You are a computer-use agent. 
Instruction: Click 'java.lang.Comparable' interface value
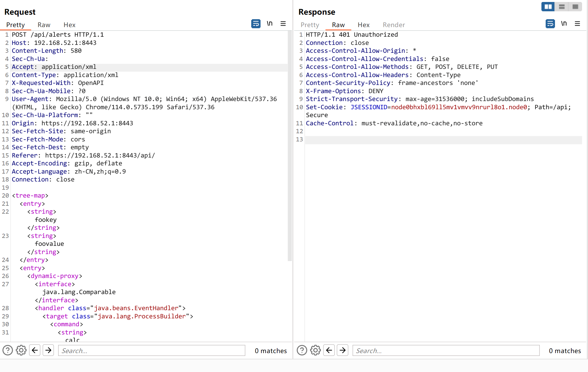tap(79, 292)
